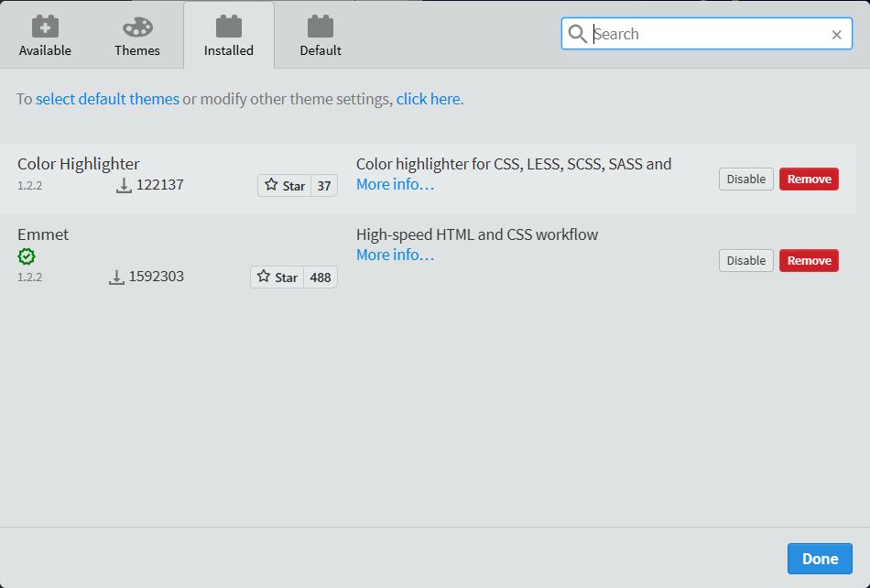This screenshot has height=588, width=870.
Task: Toggle the Star for the Emmet extension
Action: pos(277,276)
